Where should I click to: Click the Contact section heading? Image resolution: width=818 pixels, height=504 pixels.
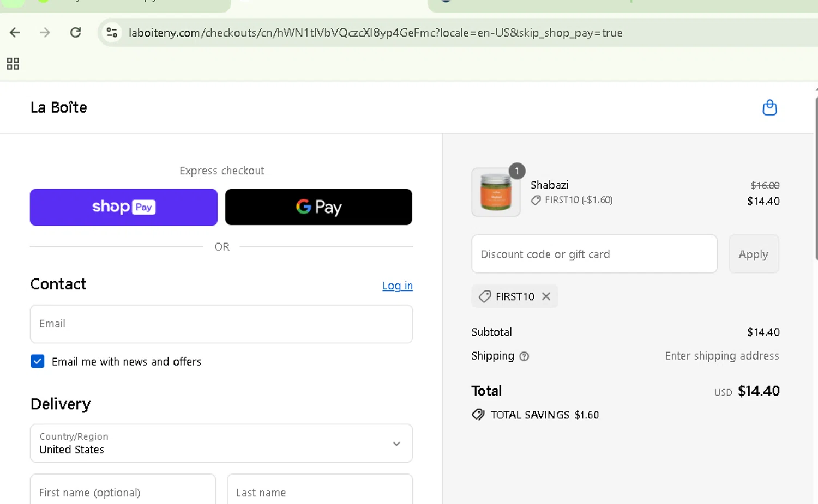point(58,284)
